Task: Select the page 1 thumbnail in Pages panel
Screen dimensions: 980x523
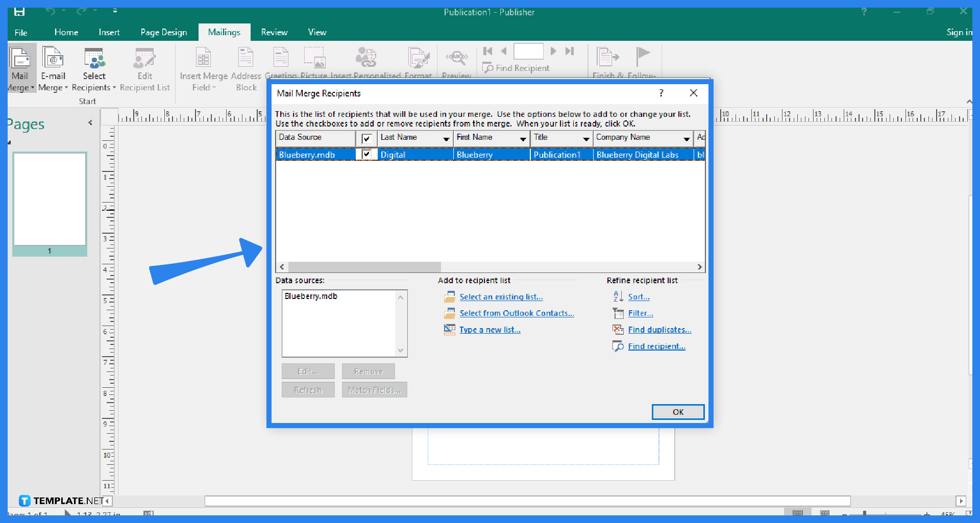Action: click(x=50, y=199)
